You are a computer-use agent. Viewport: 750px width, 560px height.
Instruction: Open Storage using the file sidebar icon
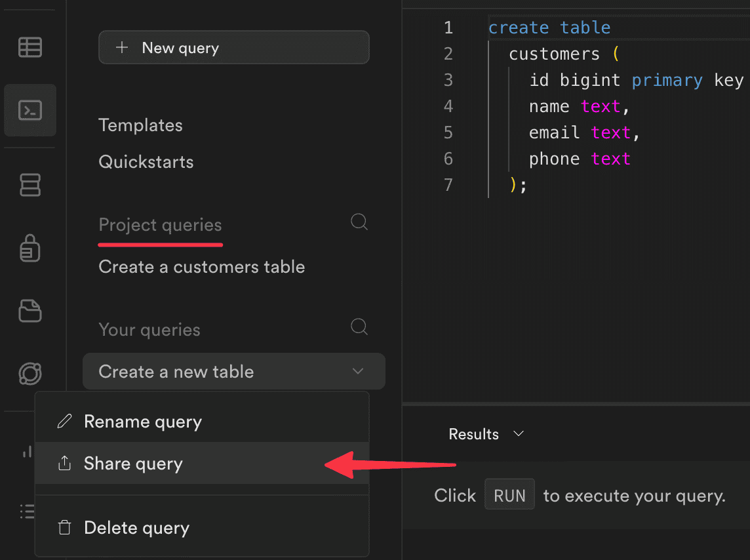pos(30,311)
